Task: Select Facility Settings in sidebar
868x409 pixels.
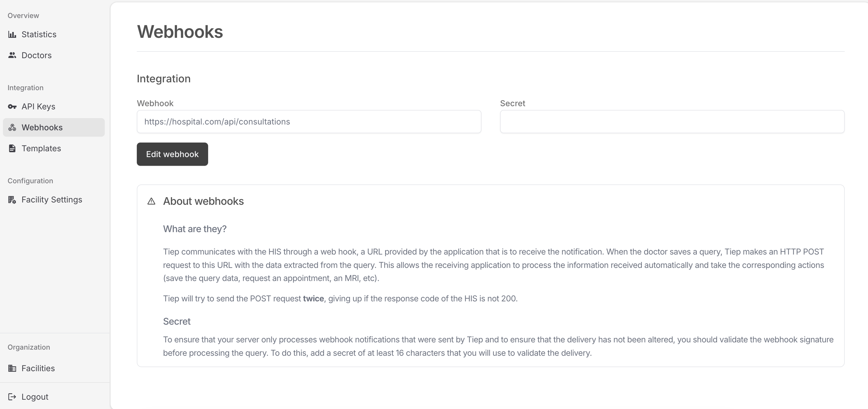Action: pos(52,200)
